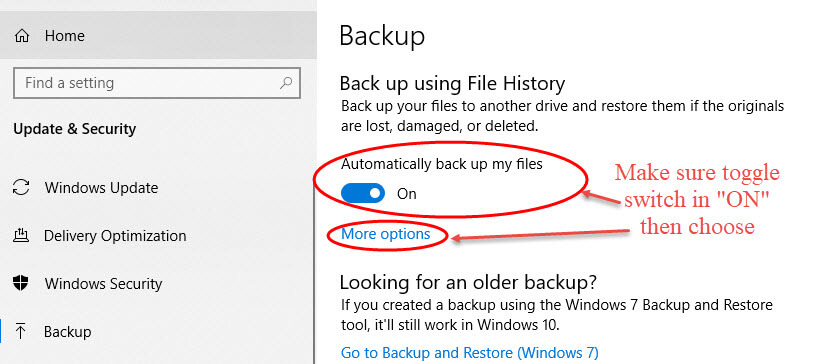Click the Backup upward arrow icon
Image resolution: width=814 pixels, height=364 pixels.
(21, 332)
